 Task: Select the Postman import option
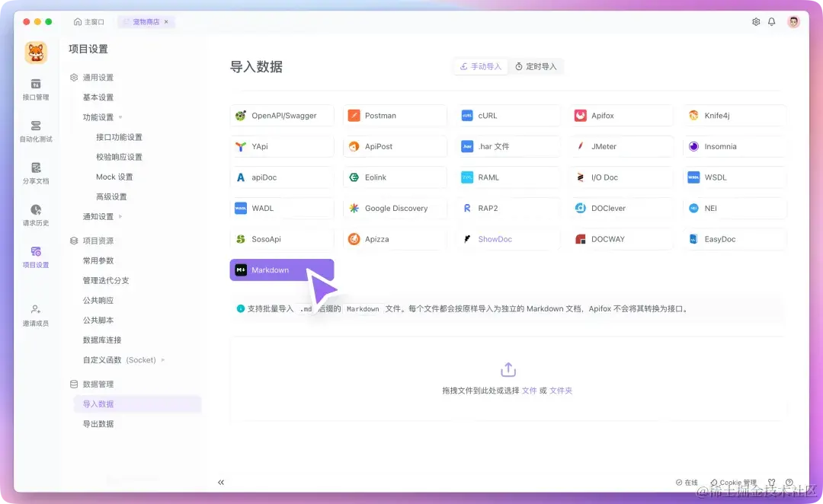pos(395,115)
